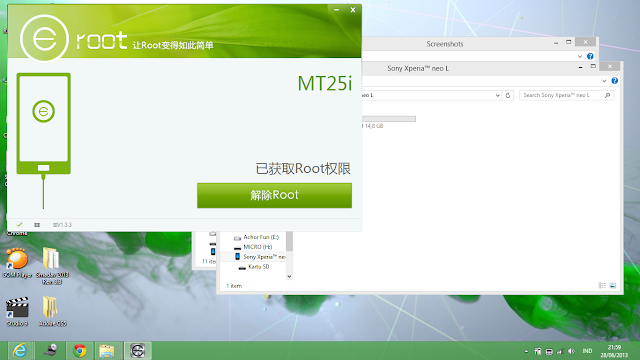Switch Explorer to details view
640x360 pixels.
(602, 285)
